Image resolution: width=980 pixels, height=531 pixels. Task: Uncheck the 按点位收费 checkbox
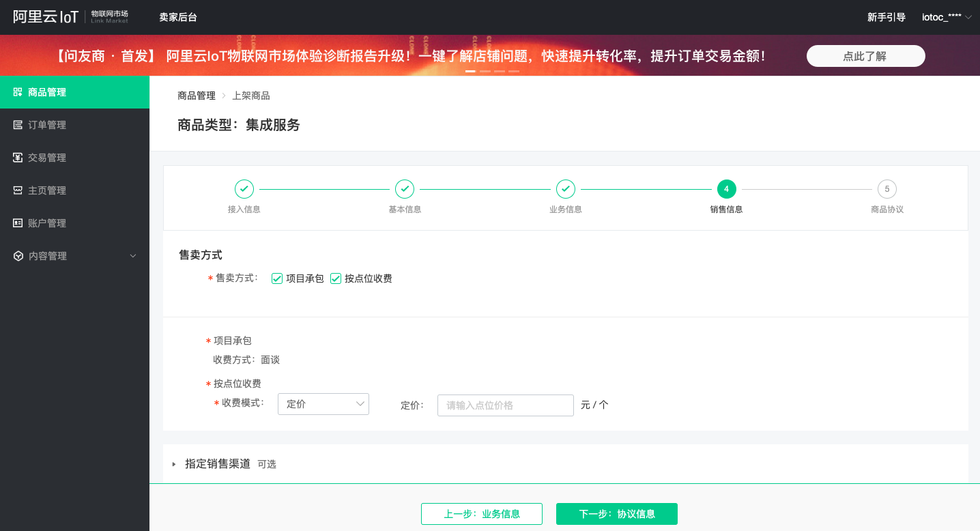(x=336, y=278)
